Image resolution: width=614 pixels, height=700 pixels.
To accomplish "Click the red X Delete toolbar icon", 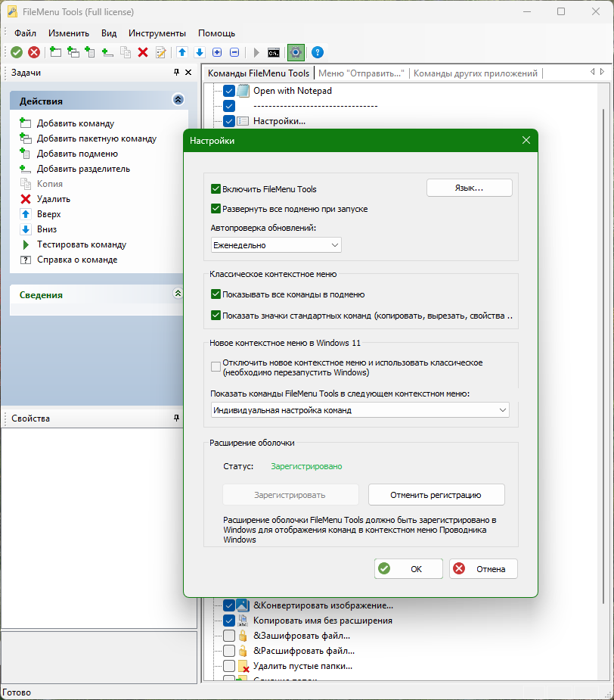I will click(143, 52).
